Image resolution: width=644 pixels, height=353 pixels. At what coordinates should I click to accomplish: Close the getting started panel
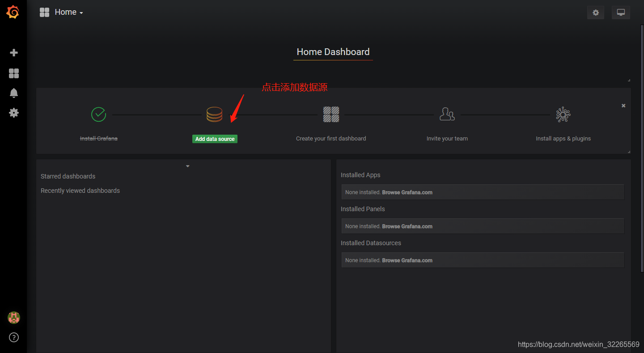(623, 106)
